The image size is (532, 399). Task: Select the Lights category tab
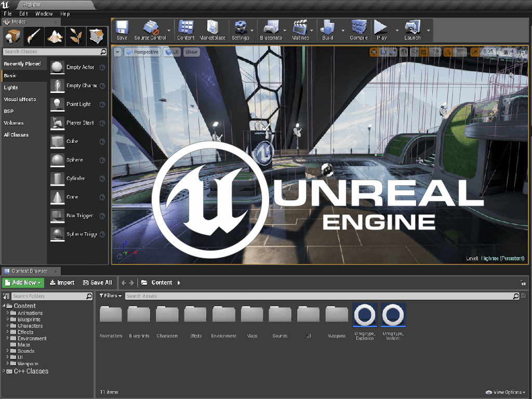[11, 87]
